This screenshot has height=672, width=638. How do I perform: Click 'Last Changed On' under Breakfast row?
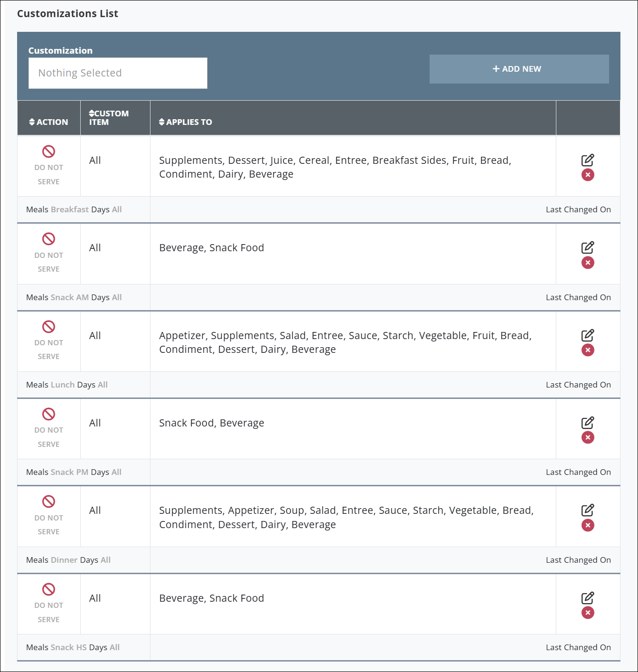pyautogui.click(x=578, y=209)
